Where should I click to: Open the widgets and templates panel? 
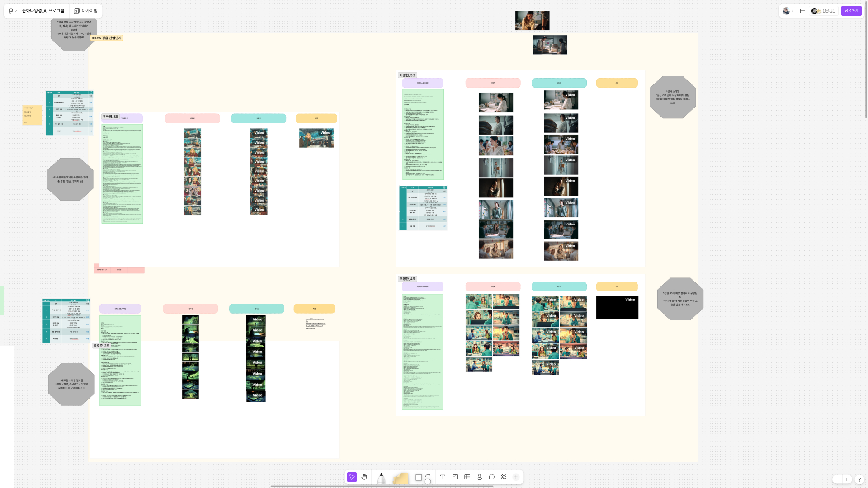tap(504, 477)
